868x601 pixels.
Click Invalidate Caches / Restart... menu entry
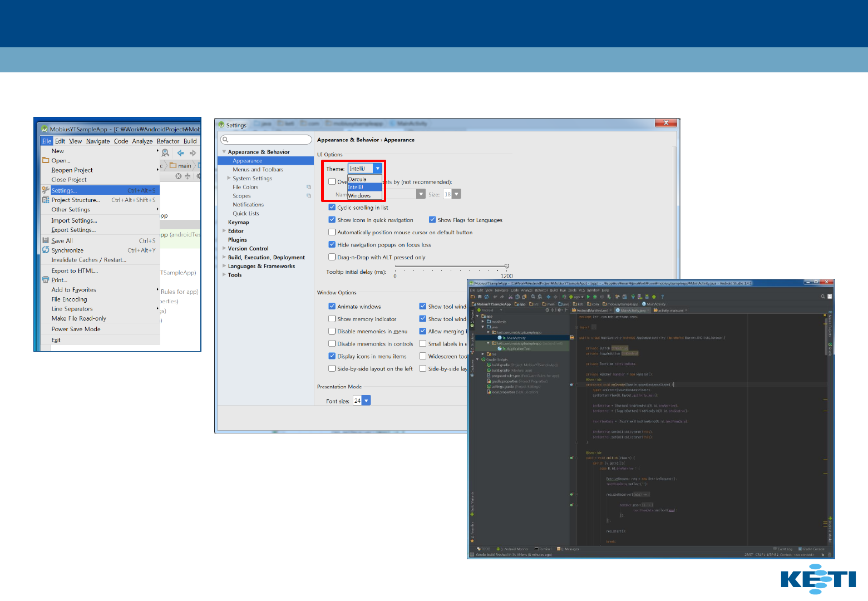pos(100,260)
